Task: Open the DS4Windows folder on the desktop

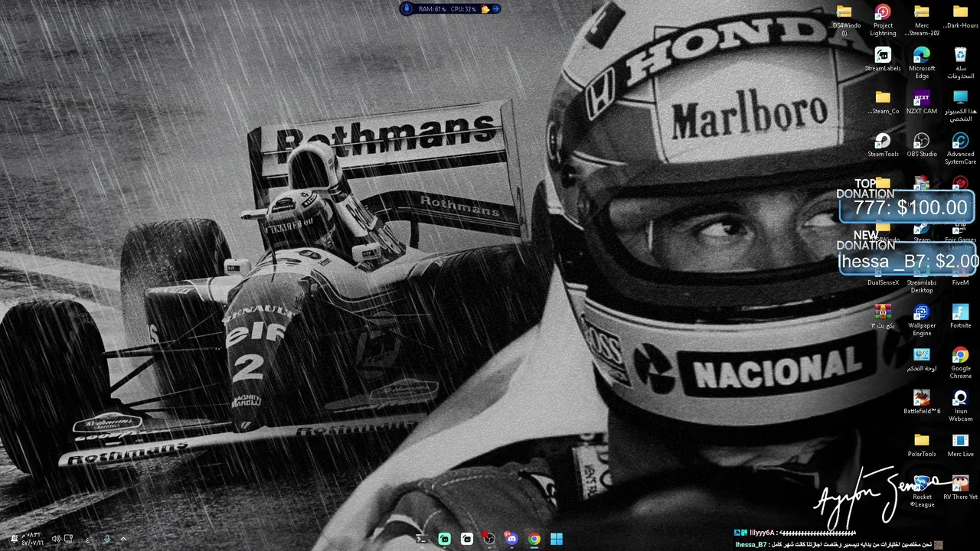Action: coord(844,19)
